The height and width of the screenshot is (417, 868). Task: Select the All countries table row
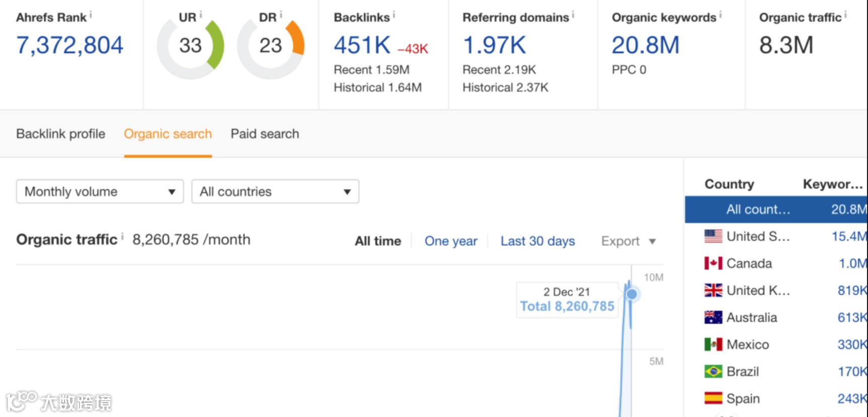776,210
